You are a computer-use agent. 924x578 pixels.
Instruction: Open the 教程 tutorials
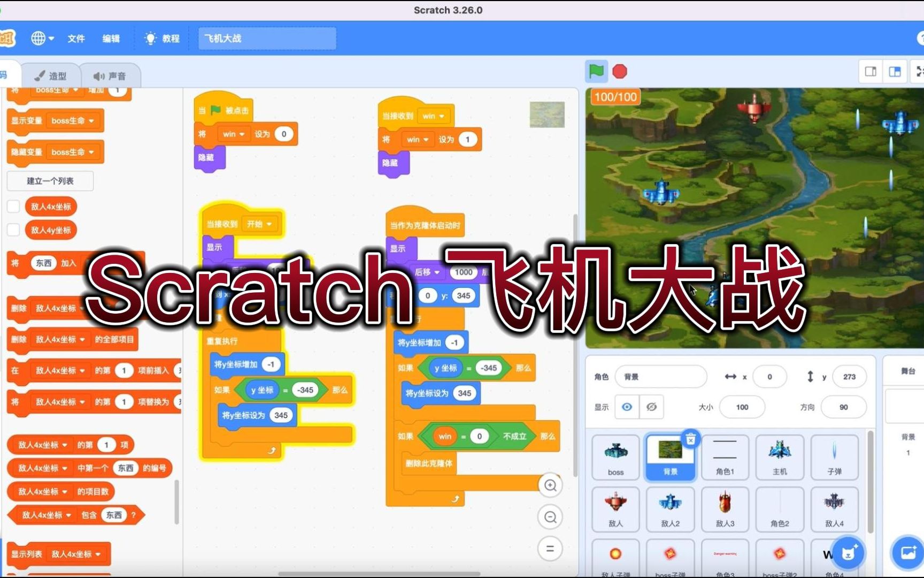[162, 38]
